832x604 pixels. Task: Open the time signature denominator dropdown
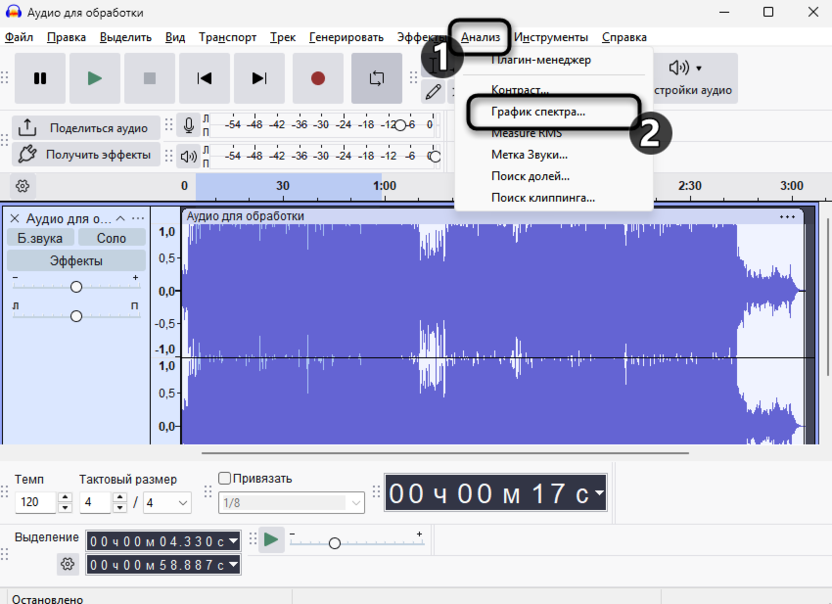pos(167,503)
